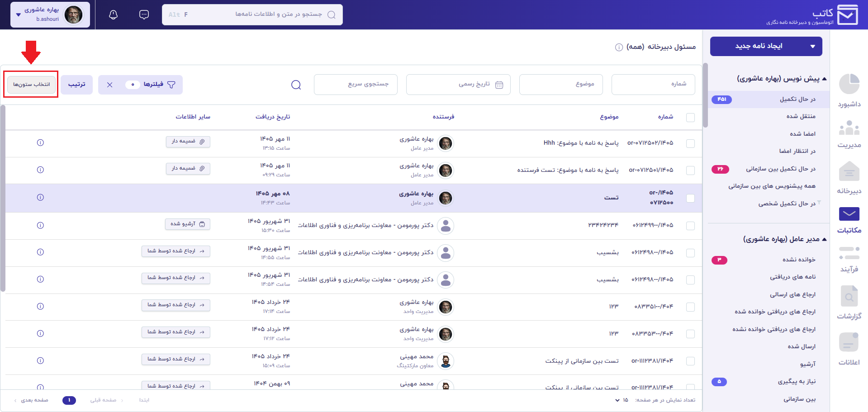Open the ایجاد نامه جدید dropdown arrow
868x412 pixels.
tap(812, 47)
